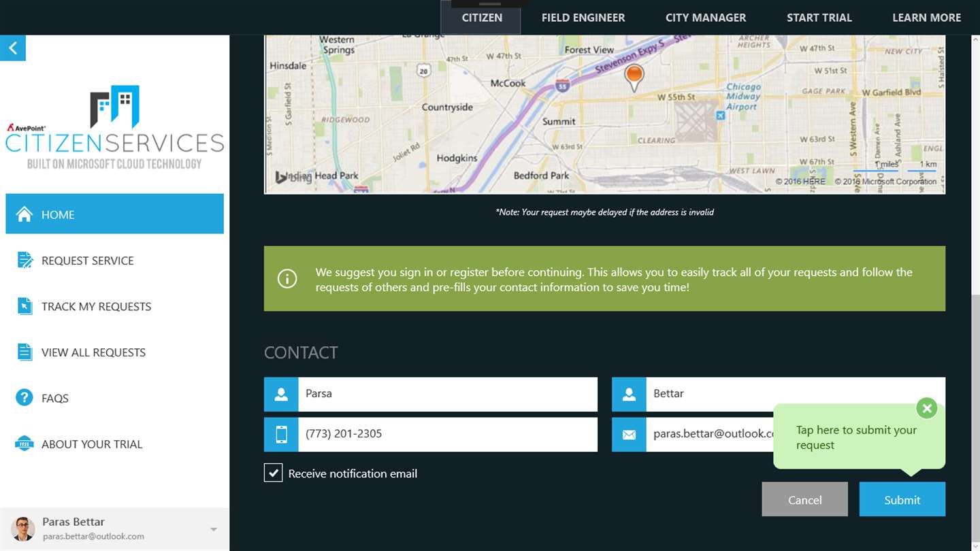
Task: Click the green sign-in suggestion banner text
Action: coord(614,280)
